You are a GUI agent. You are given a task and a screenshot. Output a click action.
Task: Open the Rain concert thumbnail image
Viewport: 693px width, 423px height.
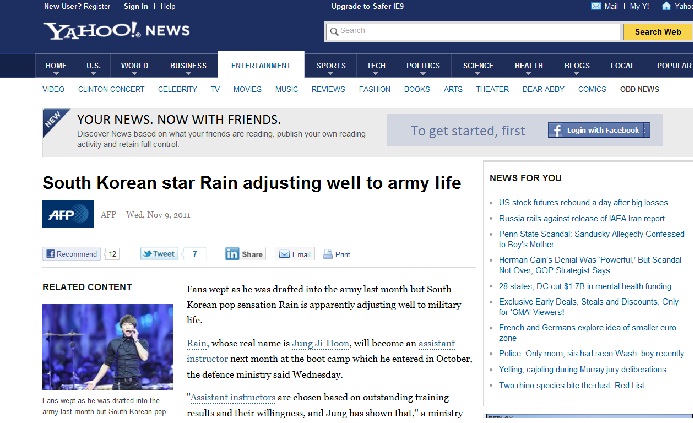pyautogui.click(x=107, y=347)
